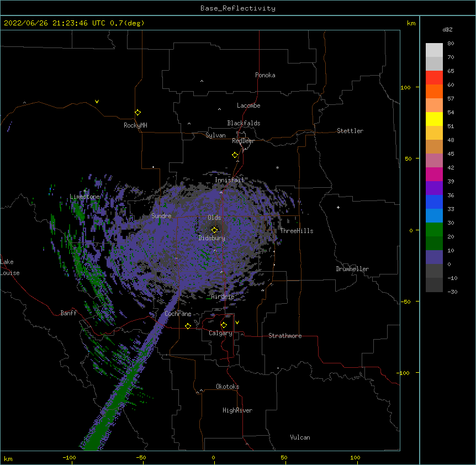Click the Sylvan label
Viewport: 476px width, 465px height.
(x=215, y=135)
